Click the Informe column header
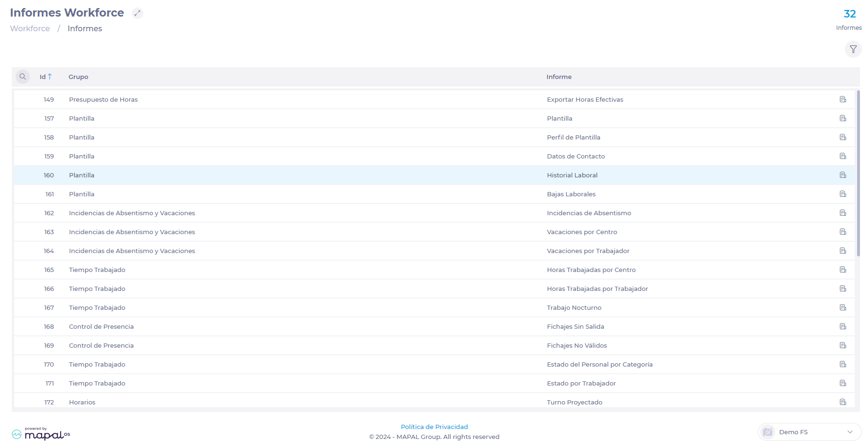The height and width of the screenshot is (447, 868). coord(559,77)
